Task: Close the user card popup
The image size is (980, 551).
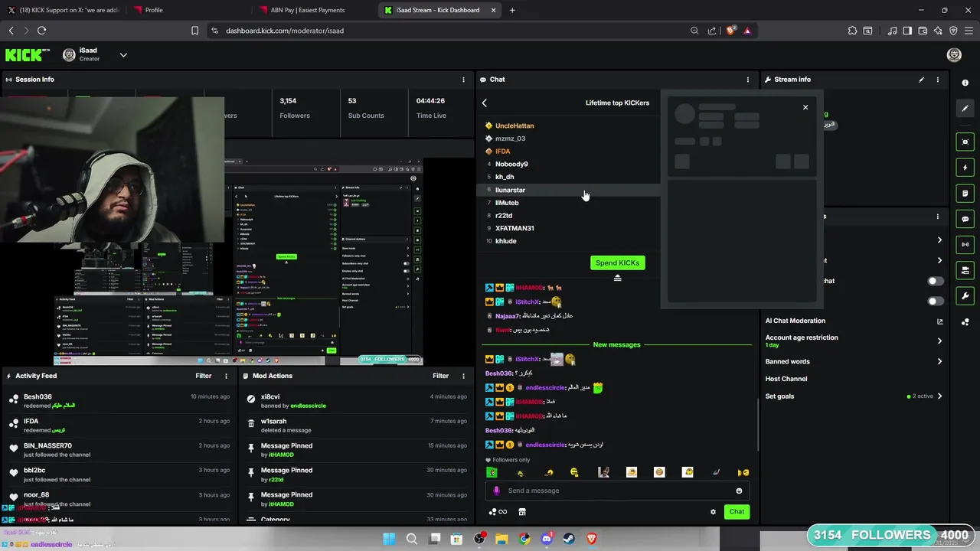Action: coord(805,107)
